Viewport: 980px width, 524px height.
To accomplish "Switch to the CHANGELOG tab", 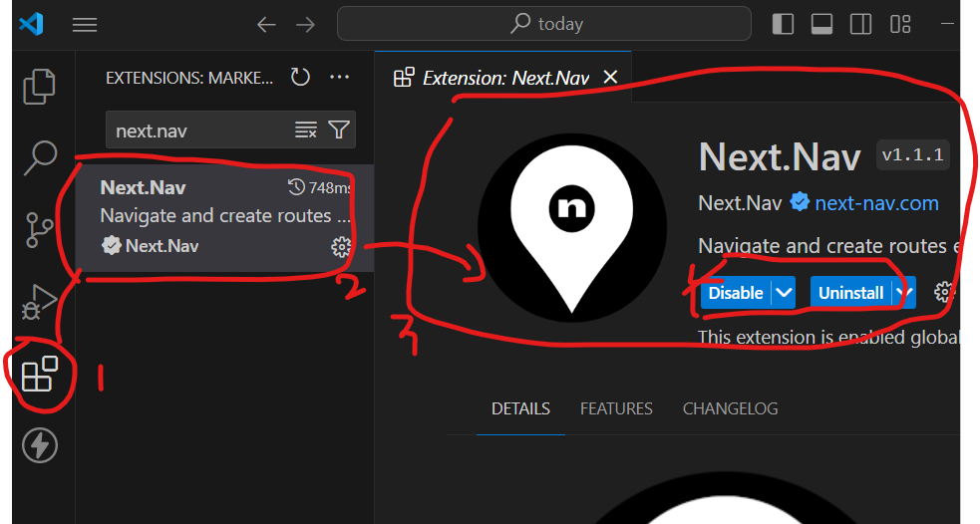I will click(x=730, y=408).
